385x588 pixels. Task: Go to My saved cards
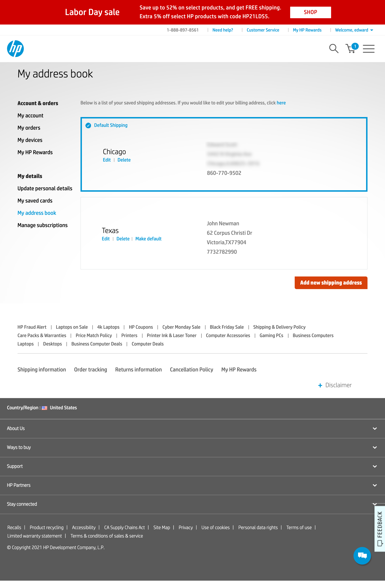(35, 201)
